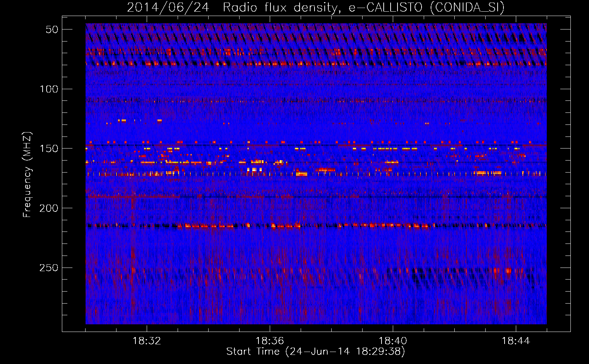Click the "Start Time (24-Jun-14 18:29:38)" label
Image resolution: width=589 pixels, height=364 pixels.
point(316,352)
